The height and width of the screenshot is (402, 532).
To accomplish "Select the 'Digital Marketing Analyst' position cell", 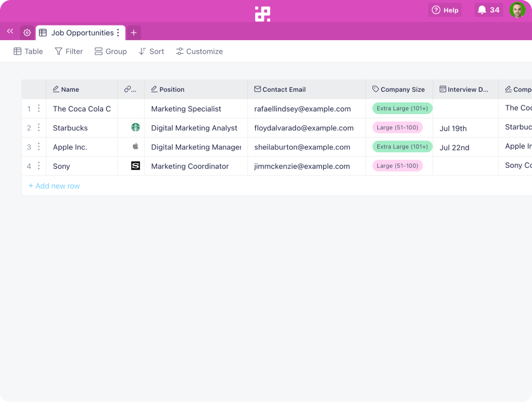I will tap(196, 128).
